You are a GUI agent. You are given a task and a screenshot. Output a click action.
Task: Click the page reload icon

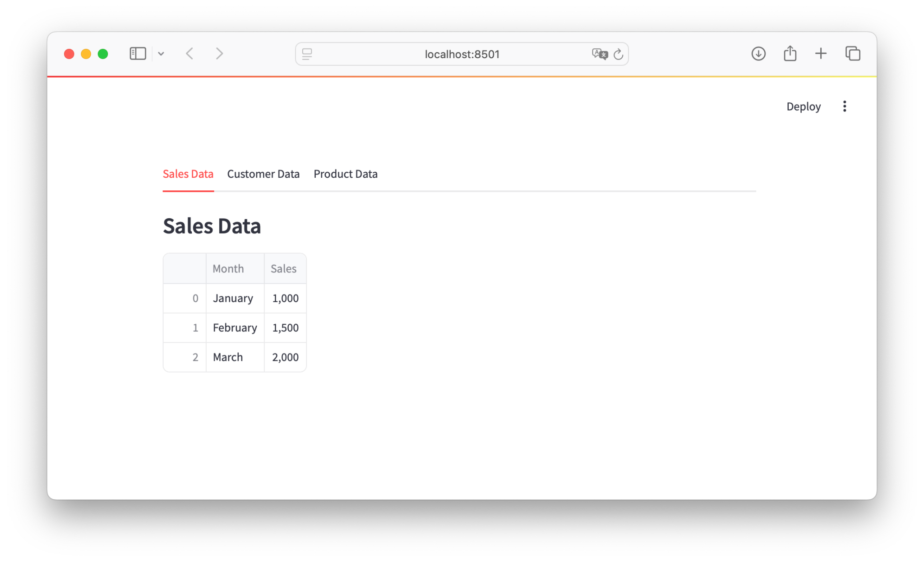tap(618, 54)
